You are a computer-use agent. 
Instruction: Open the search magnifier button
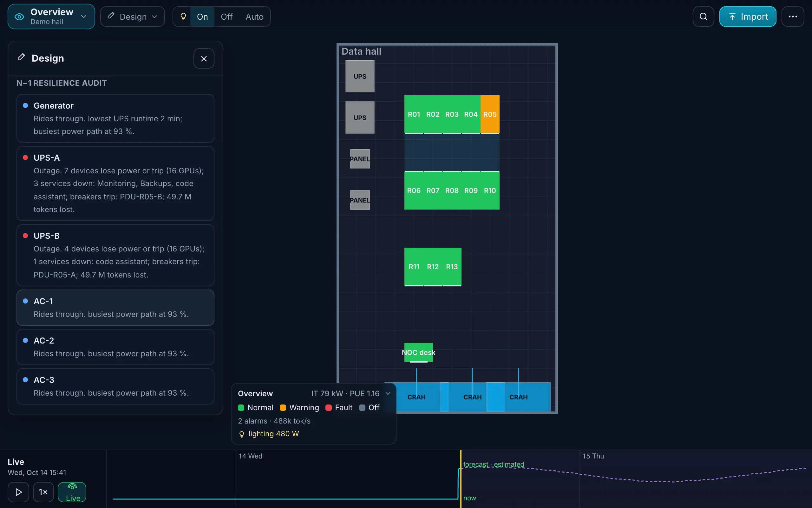pos(703,17)
